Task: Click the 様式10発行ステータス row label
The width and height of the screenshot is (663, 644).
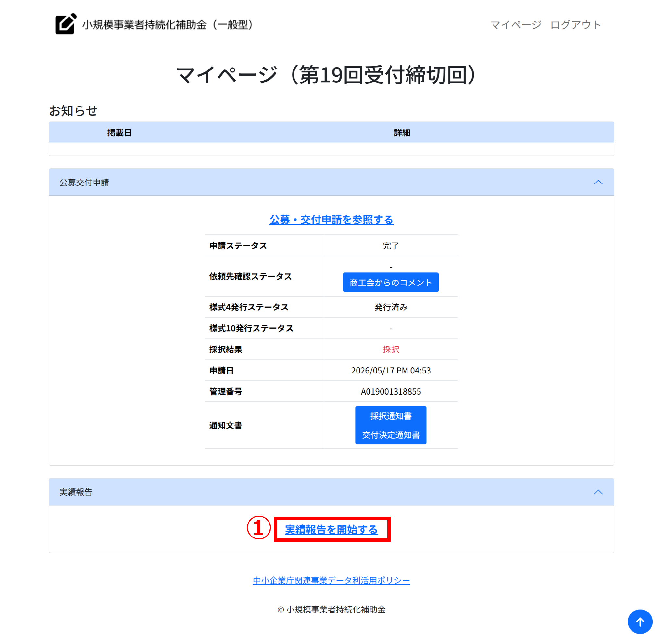Action: point(251,328)
